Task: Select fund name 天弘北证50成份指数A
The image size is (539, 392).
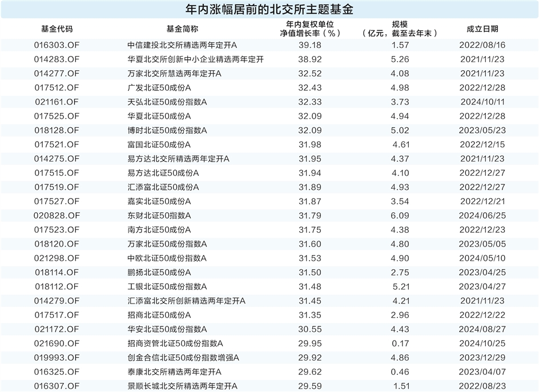Action: (167, 102)
